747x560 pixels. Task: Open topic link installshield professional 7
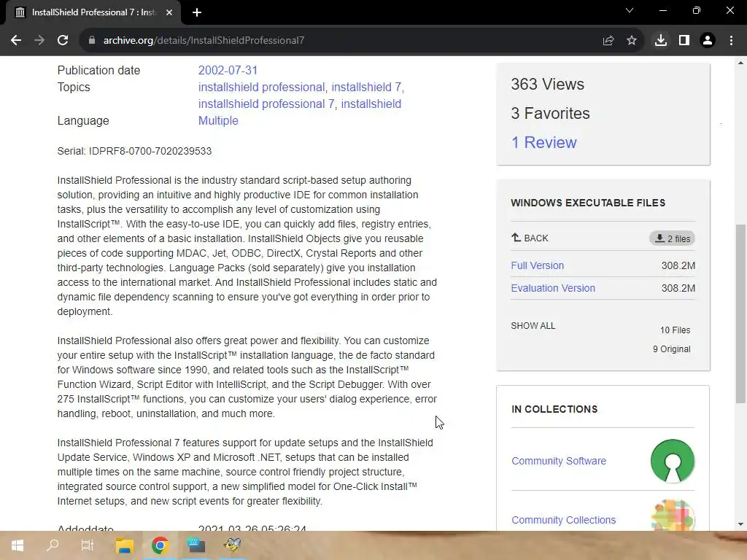click(266, 104)
